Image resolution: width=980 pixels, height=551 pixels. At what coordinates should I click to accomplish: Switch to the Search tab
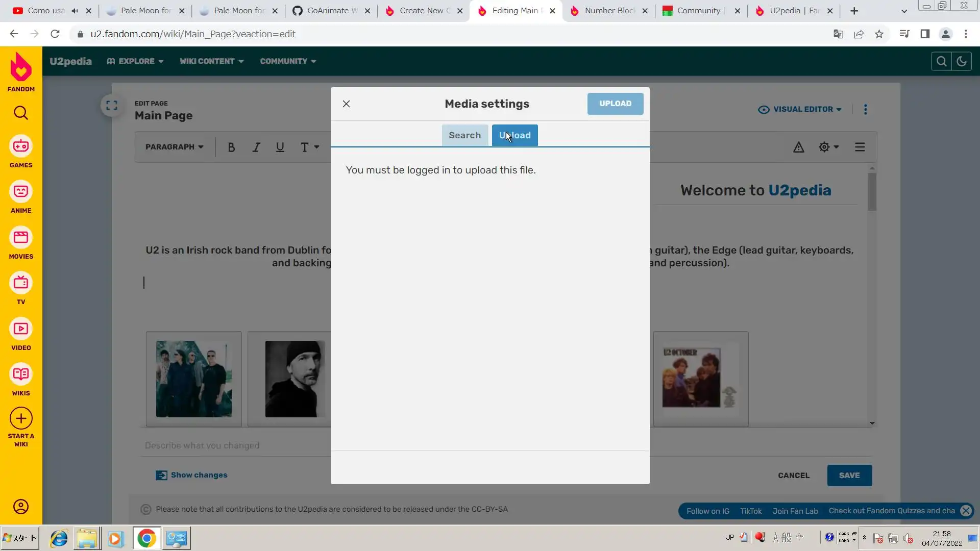tap(464, 135)
